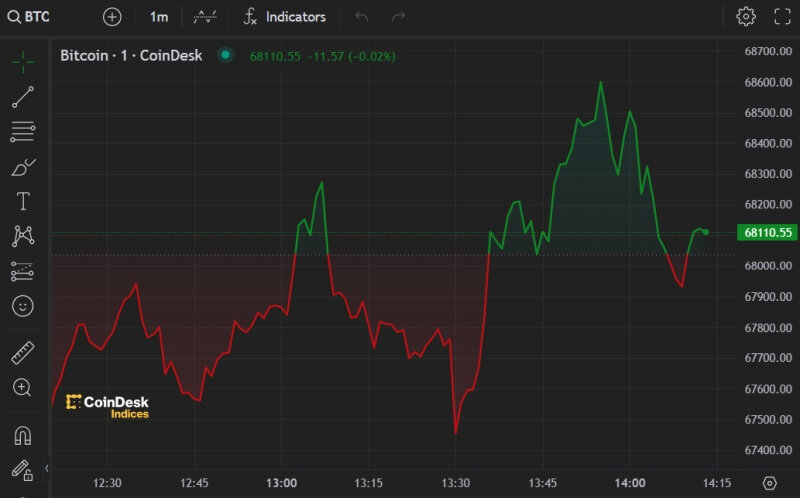
Task: Click the 67700.00 price axis label
Action: pos(768,358)
